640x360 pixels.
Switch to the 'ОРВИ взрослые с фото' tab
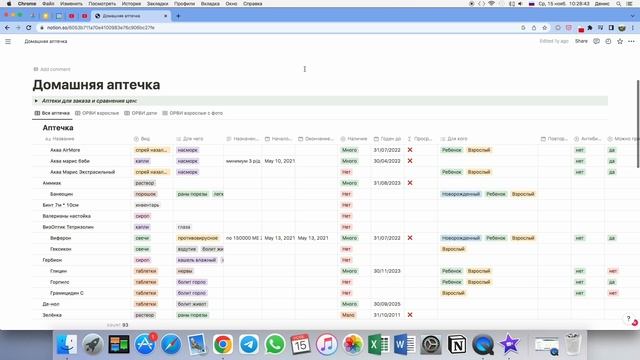pos(193,113)
